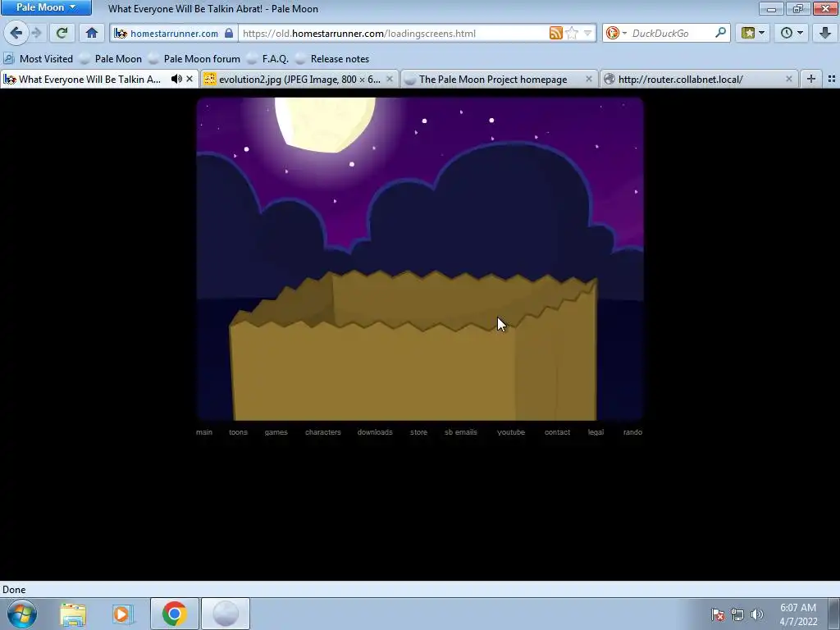
Task: Click the DuckDuckGo search box
Action: point(671,33)
